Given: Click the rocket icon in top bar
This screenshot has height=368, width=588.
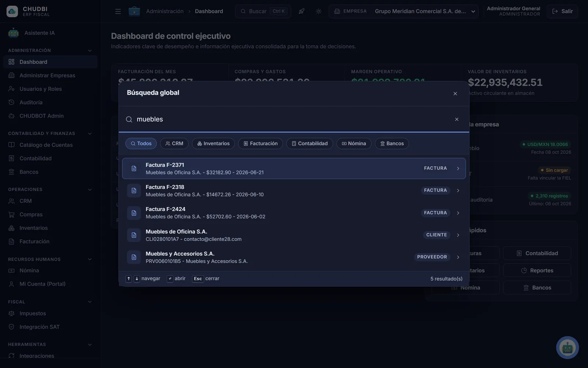Looking at the screenshot, I should [301, 11].
